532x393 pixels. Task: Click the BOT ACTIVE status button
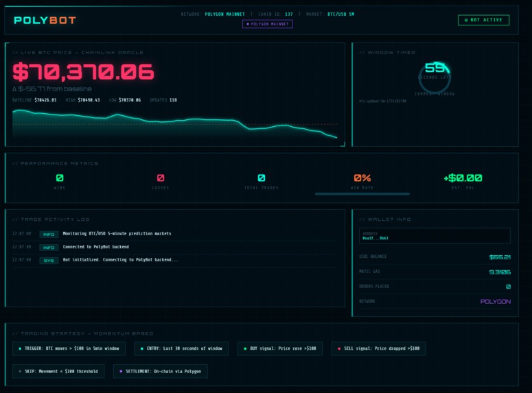pos(483,20)
